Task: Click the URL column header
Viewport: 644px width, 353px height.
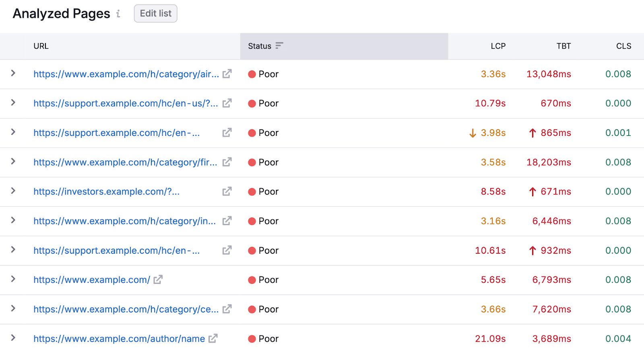Action: coord(41,46)
